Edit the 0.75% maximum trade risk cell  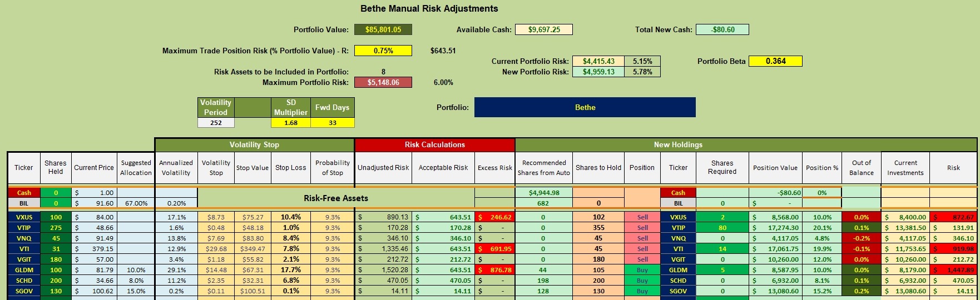[383, 51]
